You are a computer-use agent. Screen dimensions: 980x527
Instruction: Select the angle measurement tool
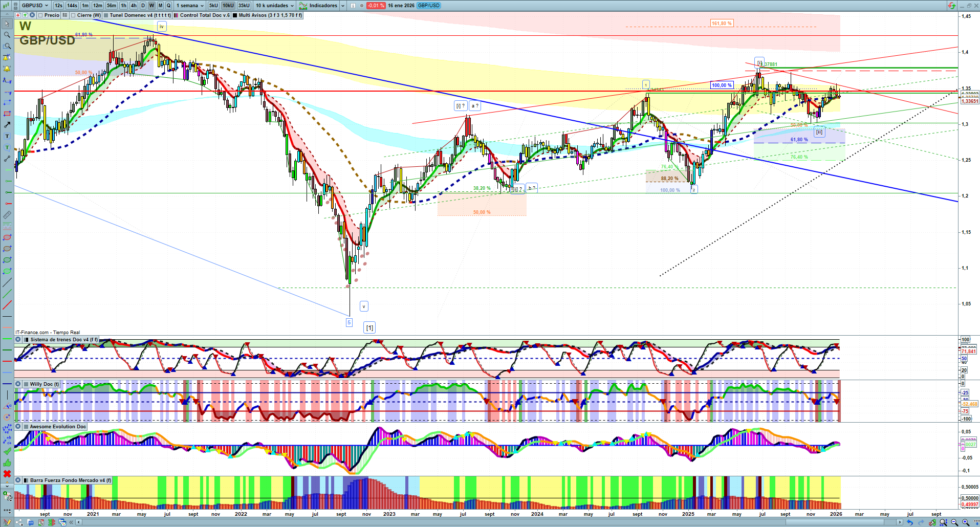click(7, 406)
